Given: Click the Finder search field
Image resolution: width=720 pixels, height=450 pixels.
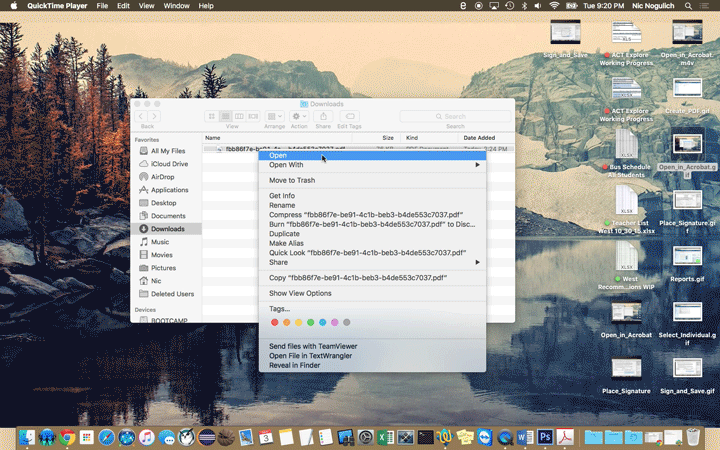Looking at the screenshot, I should pyautogui.click(x=455, y=117).
